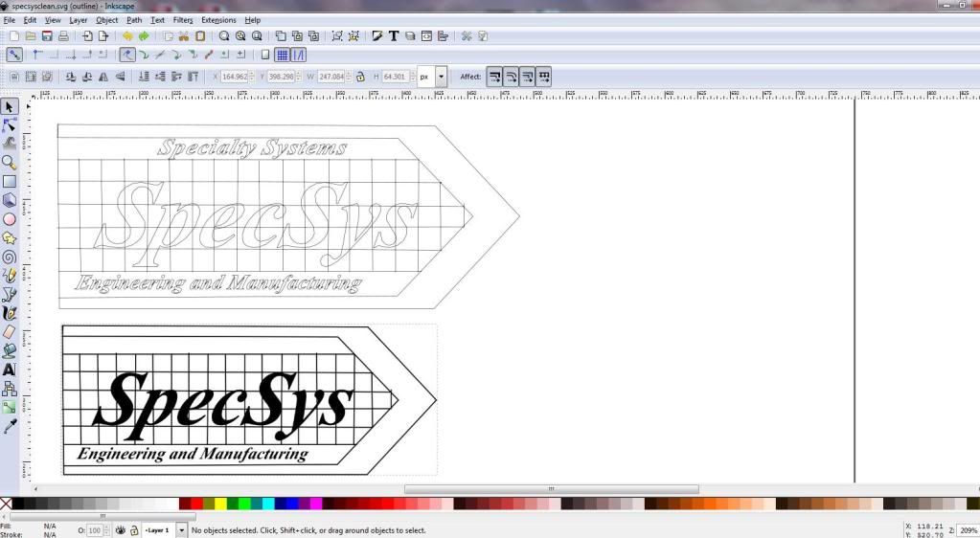The height and width of the screenshot is (538, 980).
Task: Select the Rectangle tool
Action: click(x=10, y=181)
